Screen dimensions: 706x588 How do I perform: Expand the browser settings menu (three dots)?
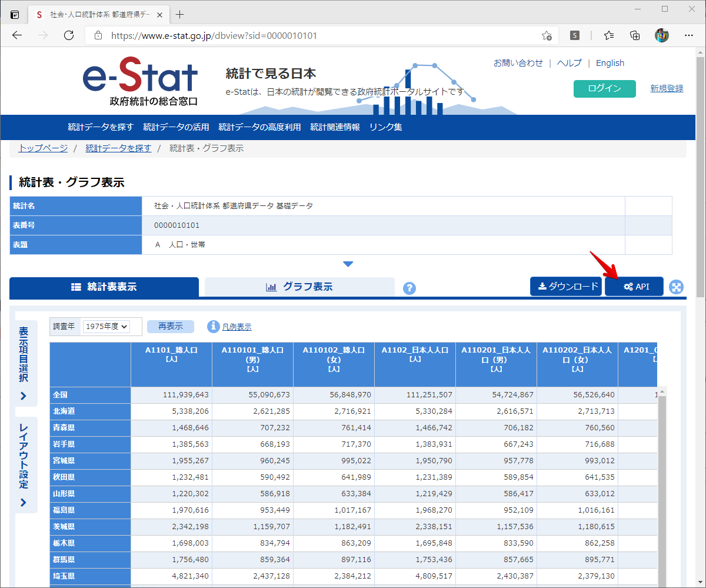(688, 35)
